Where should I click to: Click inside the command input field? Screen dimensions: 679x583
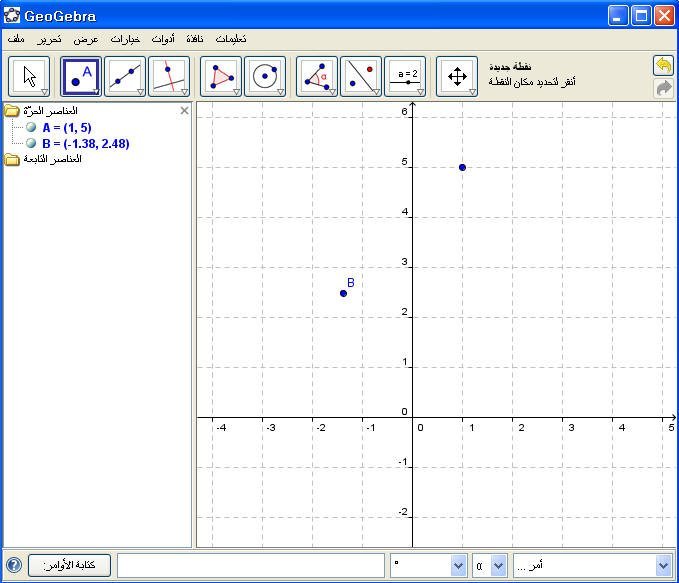pos(251,565)
